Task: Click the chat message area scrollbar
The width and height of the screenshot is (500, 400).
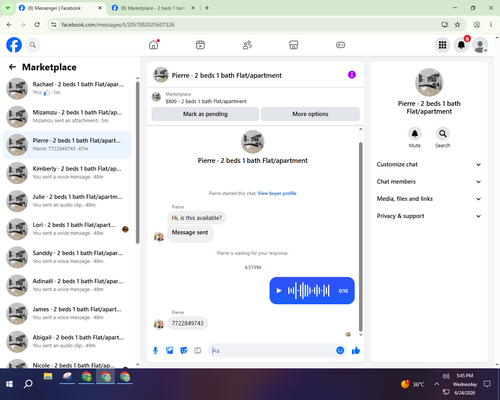Action: [360, 237]
